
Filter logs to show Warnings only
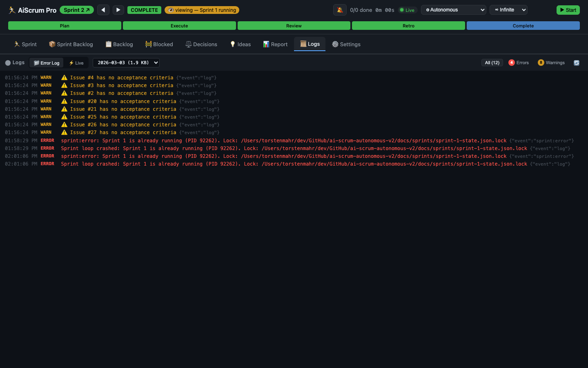pos(551,63)
